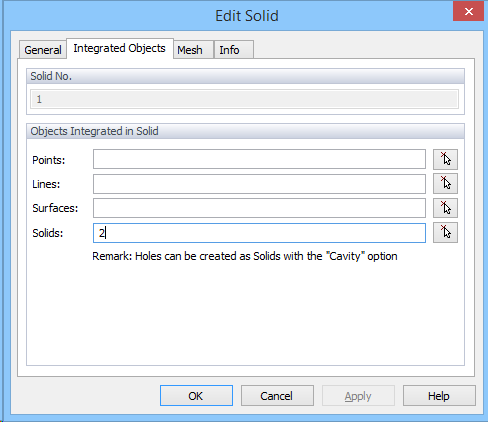
Task: Pick points graphically using the Points select icon
Action: pos(445,159)
